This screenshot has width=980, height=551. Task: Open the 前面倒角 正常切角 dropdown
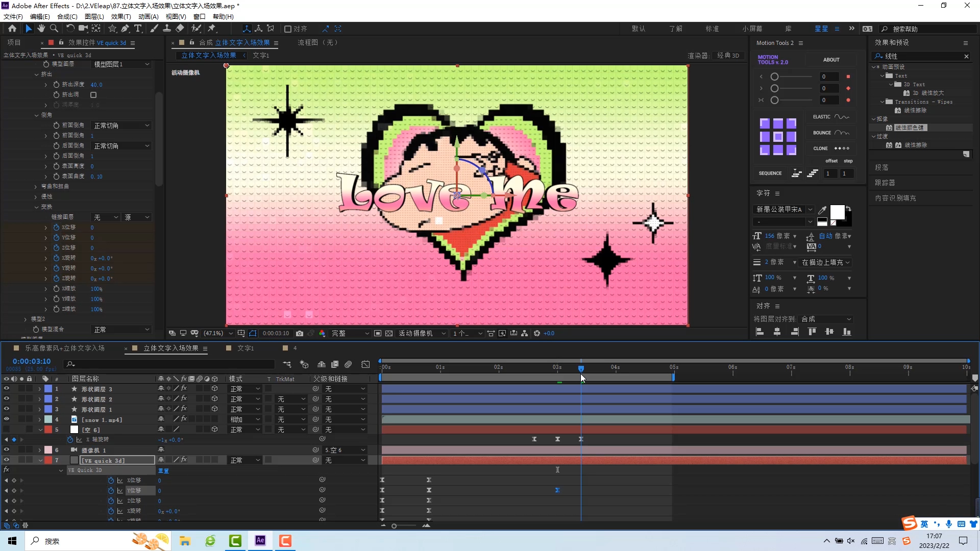pyautogui.click(x=121, y=126)
